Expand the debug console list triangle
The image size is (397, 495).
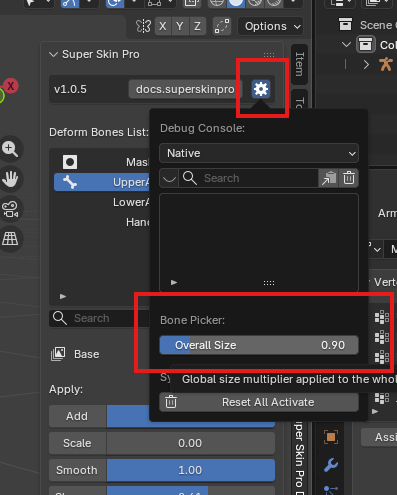pos(174,283)
